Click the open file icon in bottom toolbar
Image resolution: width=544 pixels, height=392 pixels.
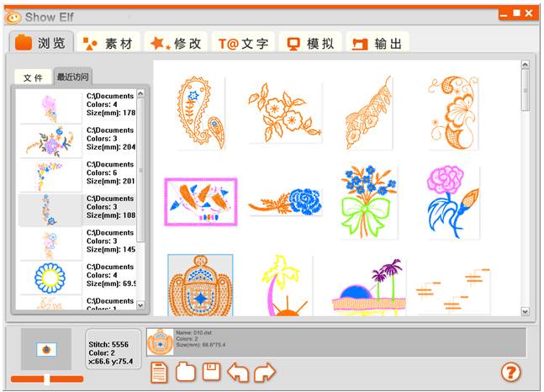coord(185,371)
